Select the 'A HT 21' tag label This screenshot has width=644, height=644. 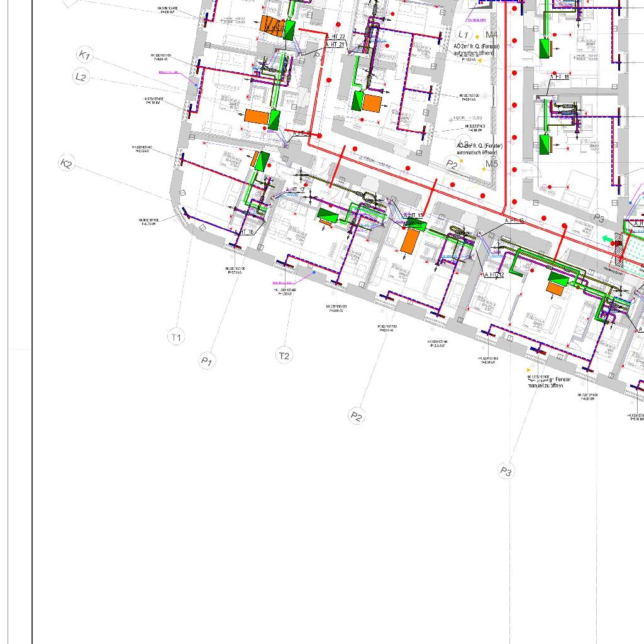[x=334, y=45]
